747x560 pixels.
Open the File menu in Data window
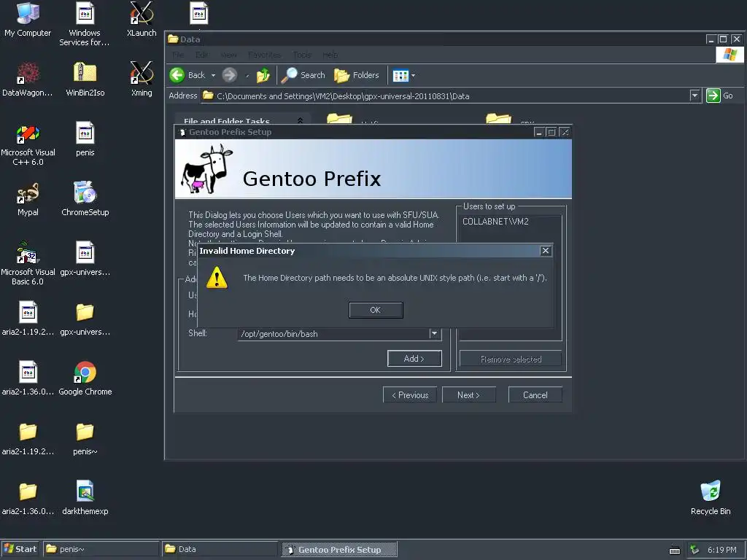click(x=178, y=55)
